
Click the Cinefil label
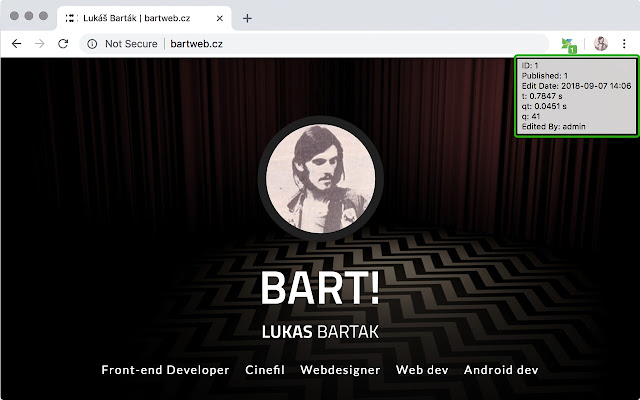[265, 370]
